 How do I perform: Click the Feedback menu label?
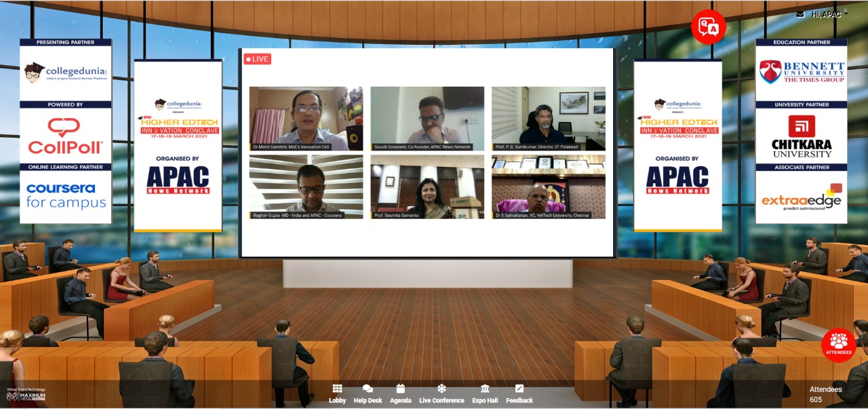pyautogui.click(x=519, y=401)
